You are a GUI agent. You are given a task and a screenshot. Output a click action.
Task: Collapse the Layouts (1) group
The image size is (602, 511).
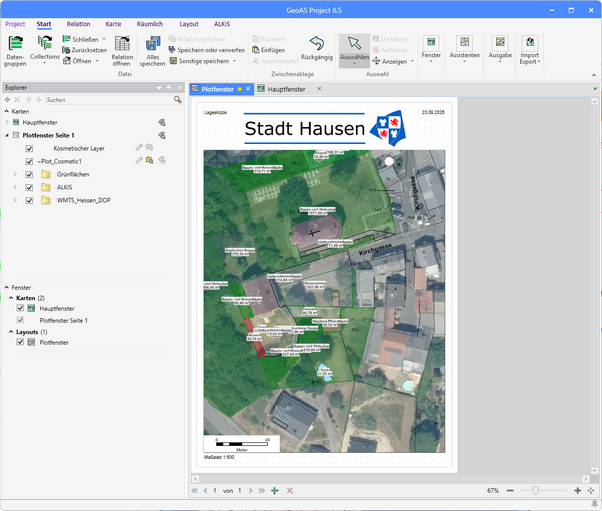(11, 332)
